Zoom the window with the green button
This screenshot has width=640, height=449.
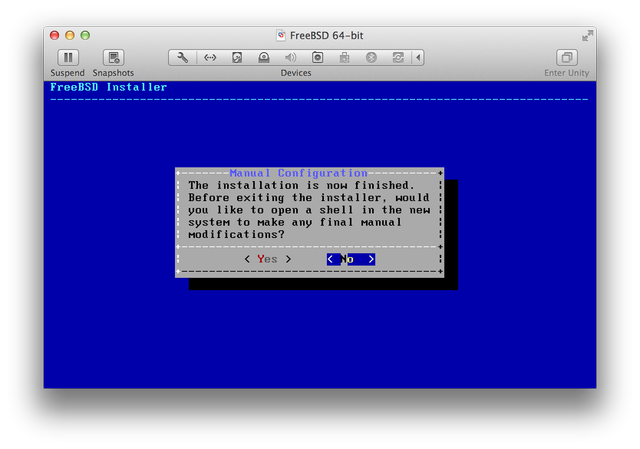[85, 36]
